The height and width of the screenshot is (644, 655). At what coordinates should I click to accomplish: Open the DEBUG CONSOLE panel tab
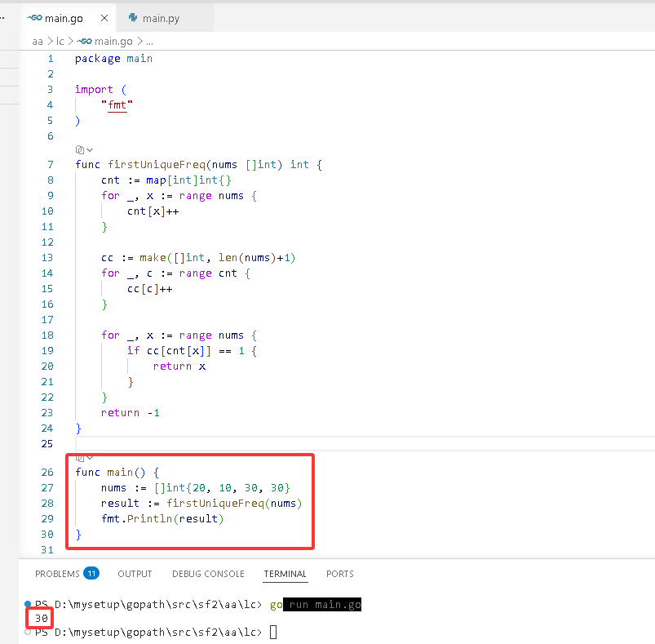[x=208, y=574]
